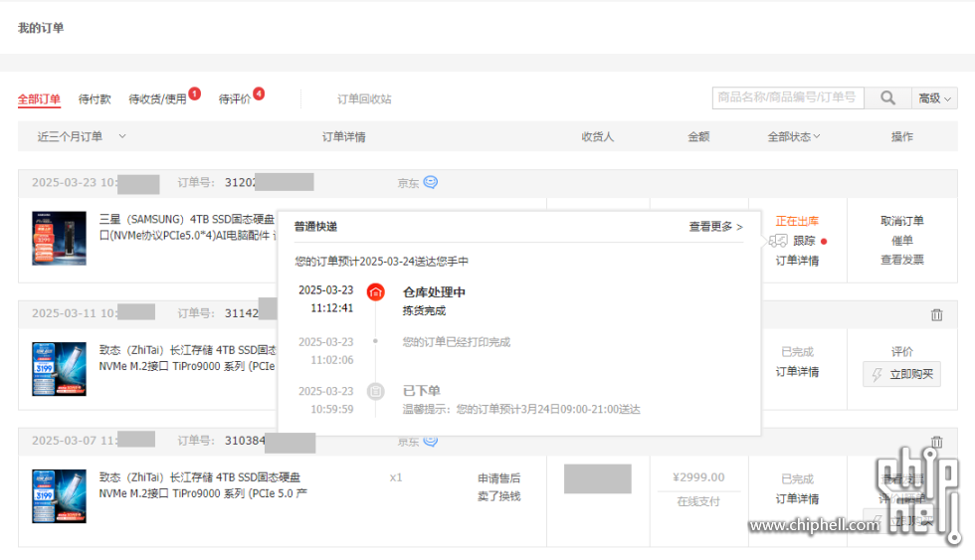The width and height of the screenshot is (975, 560).
Task: Open ZhiTai SSD thumbnail in 2025-03-07 order
Action: [x=59, y=496]
